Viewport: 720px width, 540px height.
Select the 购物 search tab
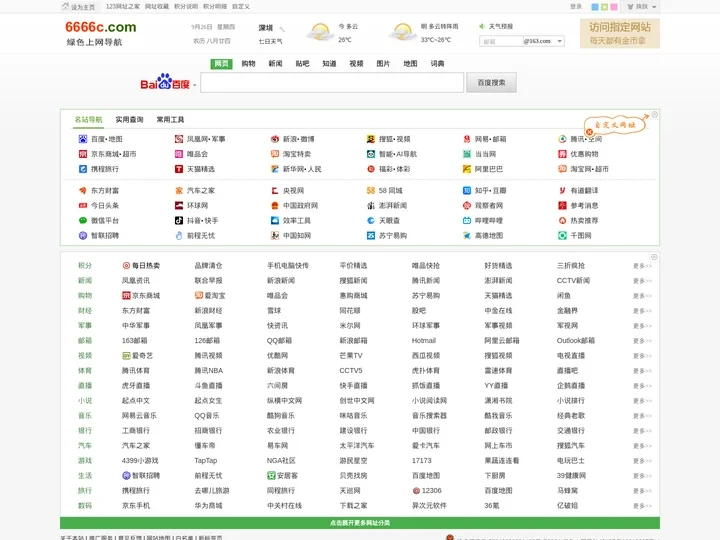tap(248, 63)
